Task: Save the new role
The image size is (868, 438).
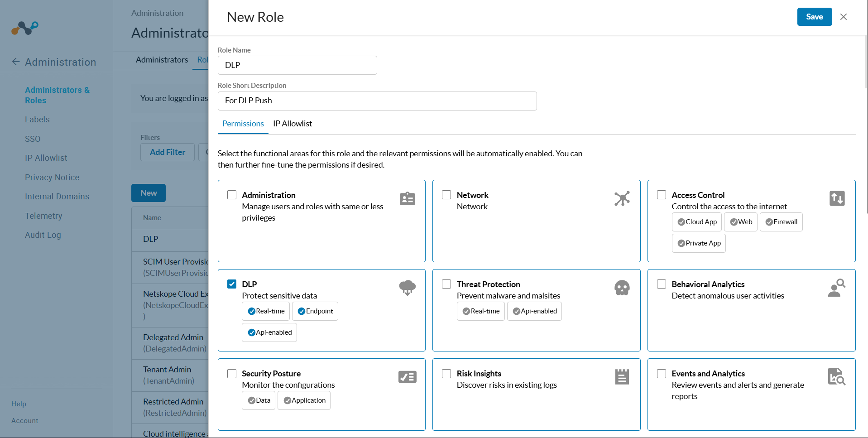Action: pyautogui.click(x=815, y=17)
